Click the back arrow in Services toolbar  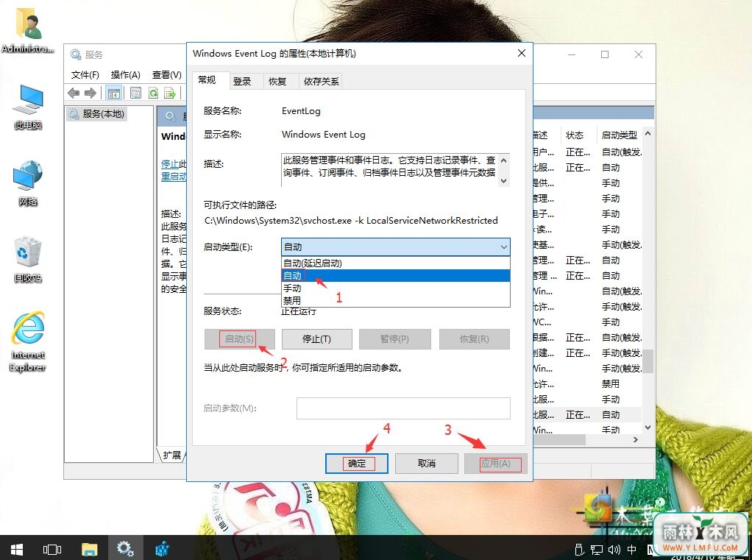(x=74, y=93)
